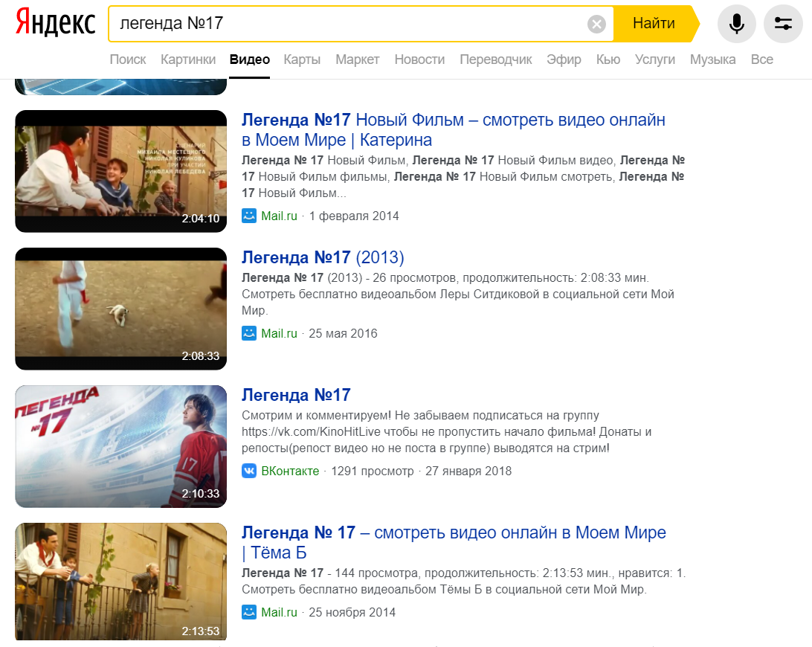Expand the Все services tab
Viewport: 812px width, 647px height.
[761, 59]
